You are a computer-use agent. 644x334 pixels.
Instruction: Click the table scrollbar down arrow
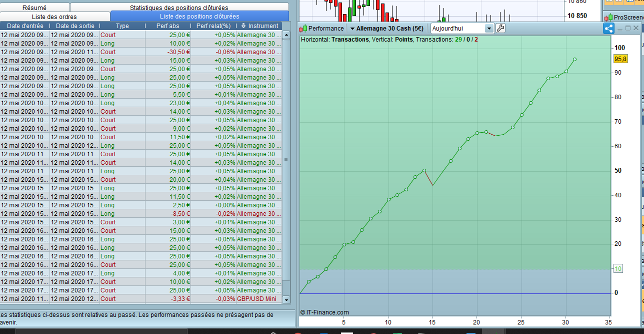click(286, 299)
